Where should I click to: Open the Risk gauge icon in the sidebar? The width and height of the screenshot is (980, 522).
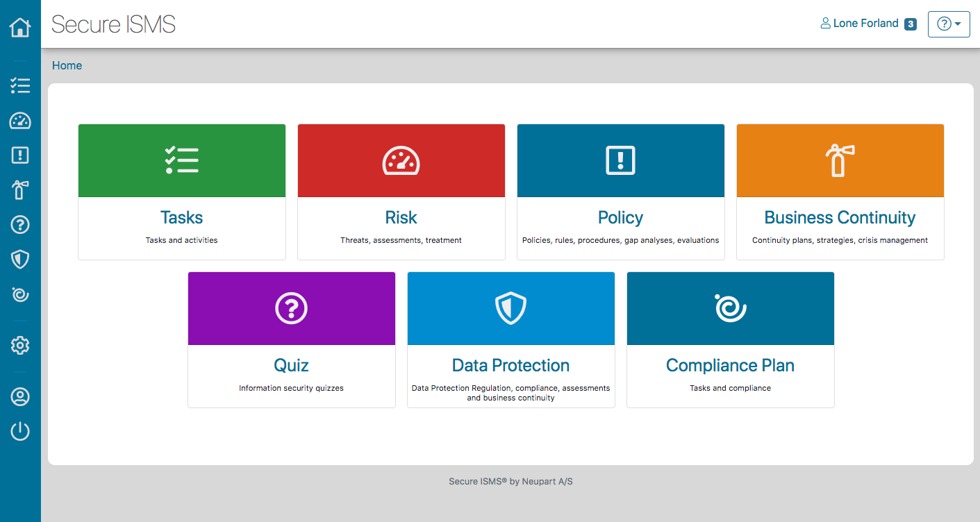pyautogui.click(x=20, y=121)
